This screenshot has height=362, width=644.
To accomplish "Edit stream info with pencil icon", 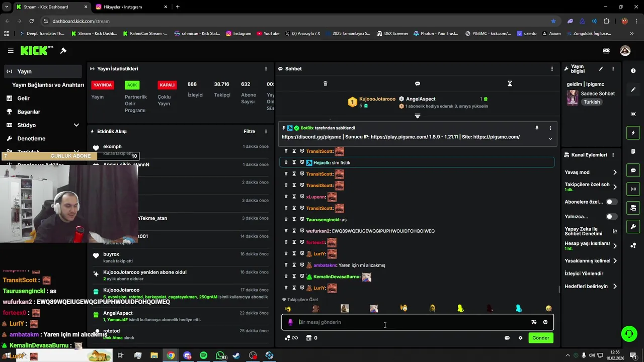I will click(601, 69).
